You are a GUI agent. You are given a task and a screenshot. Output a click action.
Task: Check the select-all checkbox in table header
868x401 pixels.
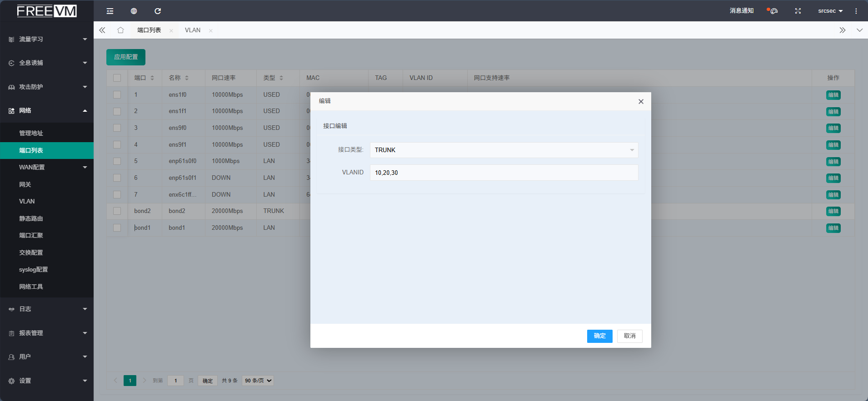point(117,78)
